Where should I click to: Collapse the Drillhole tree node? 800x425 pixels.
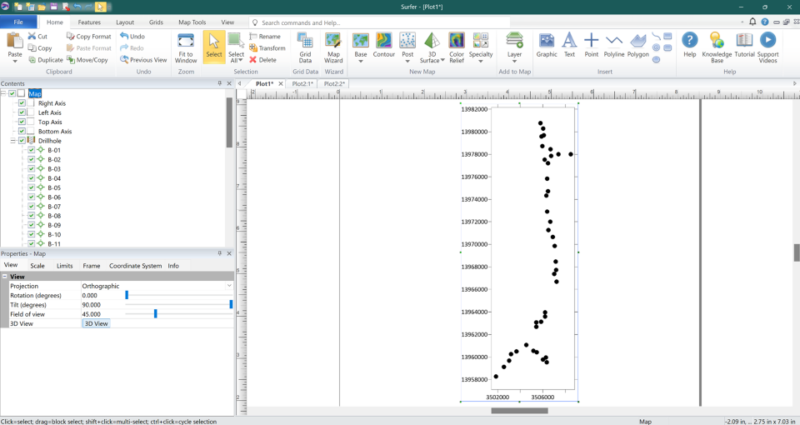tap(13, 140)
